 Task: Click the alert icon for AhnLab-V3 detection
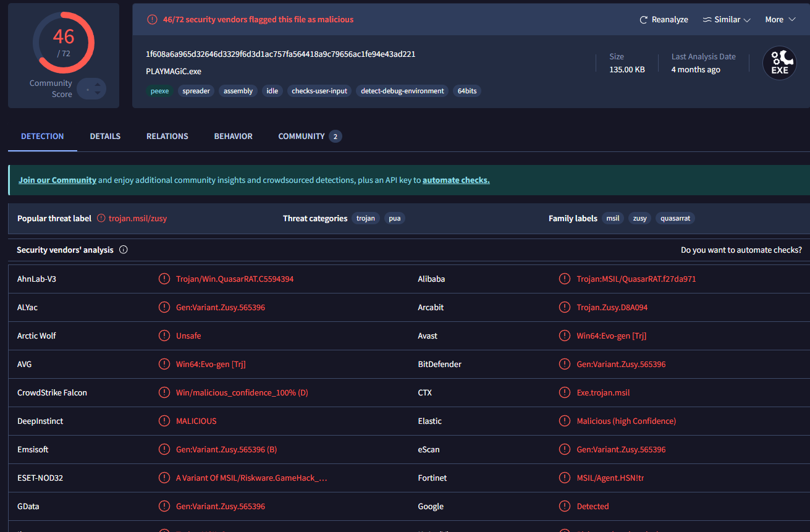point(164,279)
